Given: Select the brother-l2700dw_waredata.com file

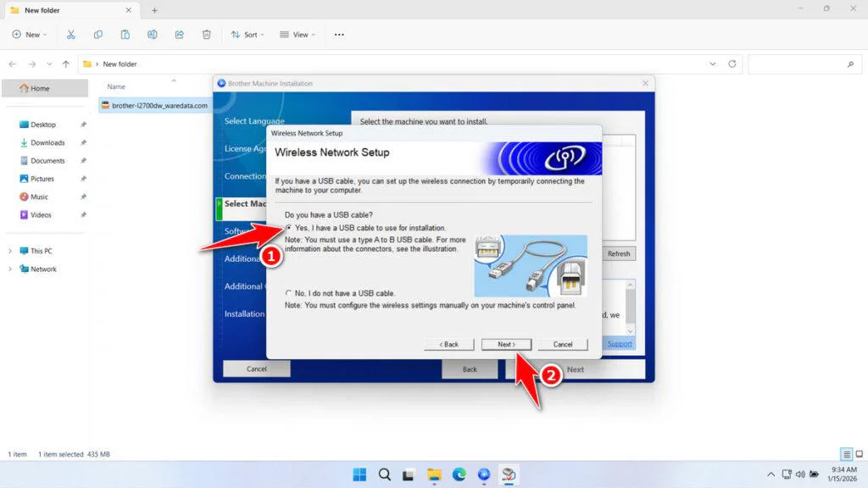Looking at the screenshot, I should [x=158, y=105].
